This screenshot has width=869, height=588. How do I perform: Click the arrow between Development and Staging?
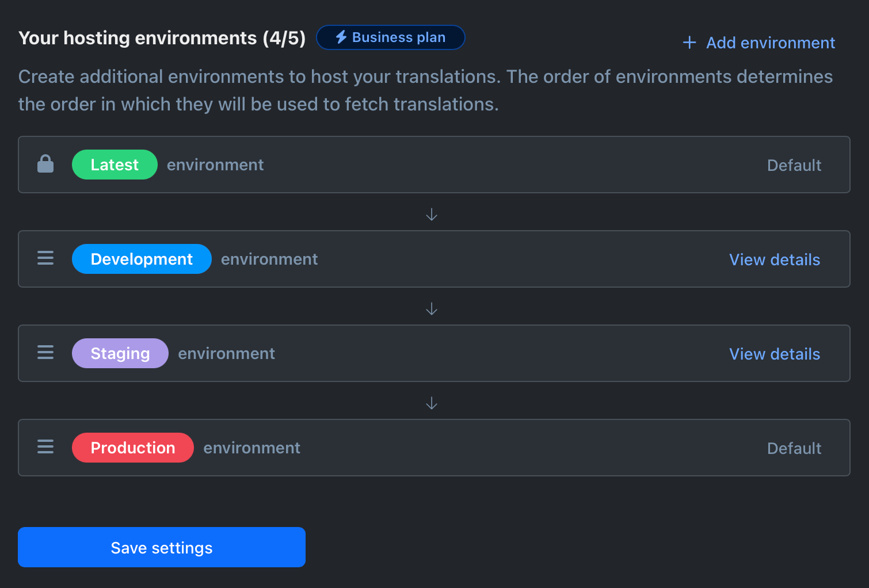pos(432,309)
